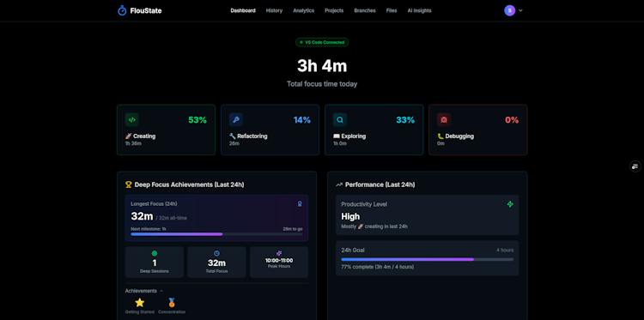This screenshot has height=320, width=644.
Task: Click the floating widget icon at right edge
Action: (635, 166)
